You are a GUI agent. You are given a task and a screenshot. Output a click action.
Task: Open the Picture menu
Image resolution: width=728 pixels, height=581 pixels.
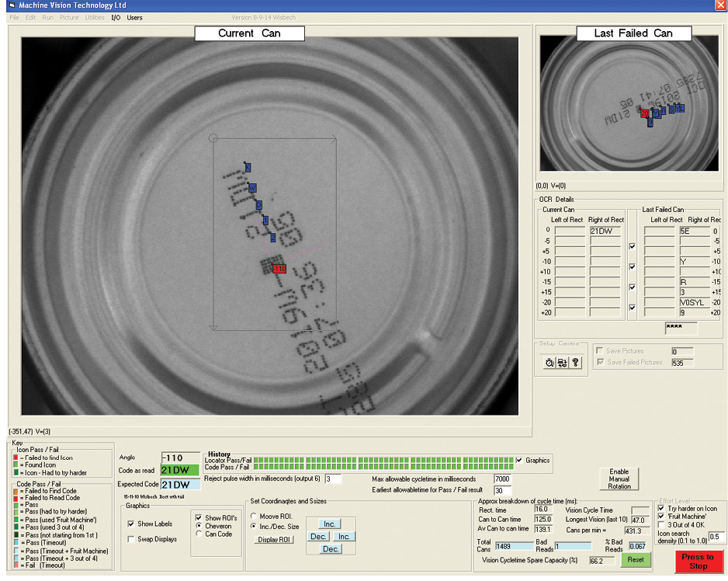(x=69, y=18)
